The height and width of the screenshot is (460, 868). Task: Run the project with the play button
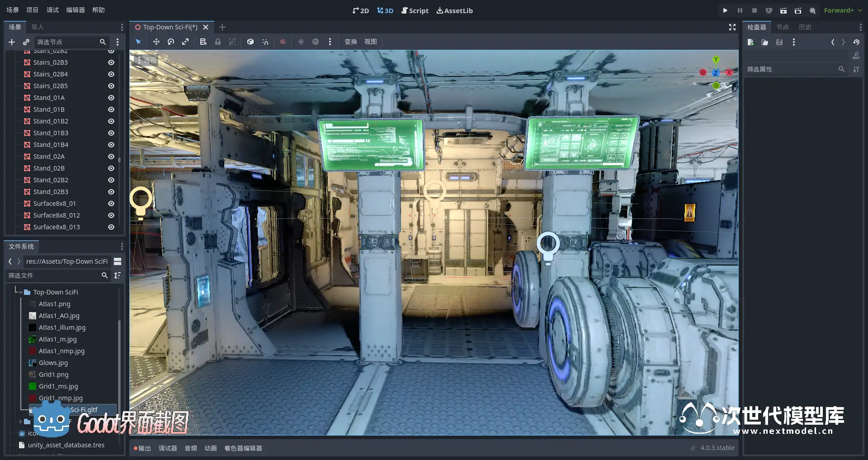pyautogui.click(x=725, y=10)
